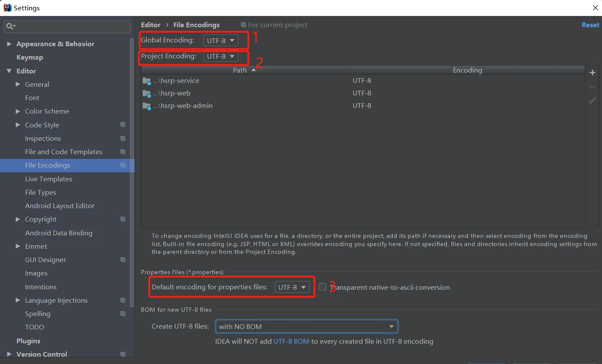Expand the Language Injections subsection
This screenshot has height=364, width=602.
(18, 300)
